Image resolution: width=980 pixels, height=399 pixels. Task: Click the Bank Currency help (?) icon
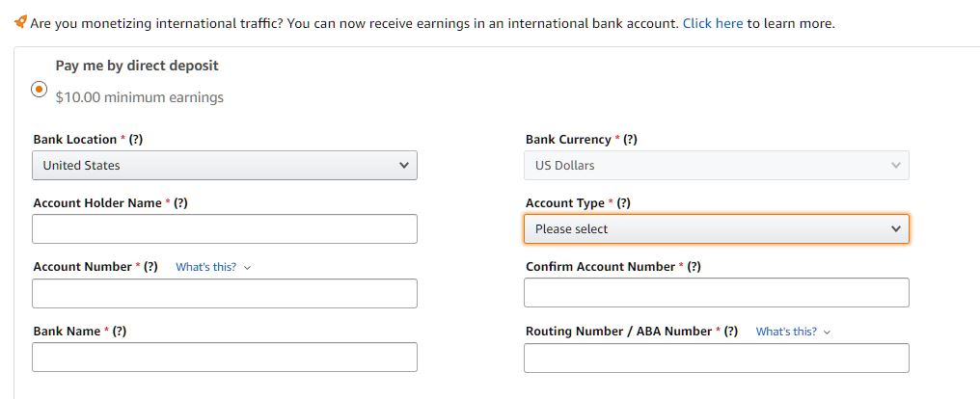pyautogui.click(x=630, y=140)
